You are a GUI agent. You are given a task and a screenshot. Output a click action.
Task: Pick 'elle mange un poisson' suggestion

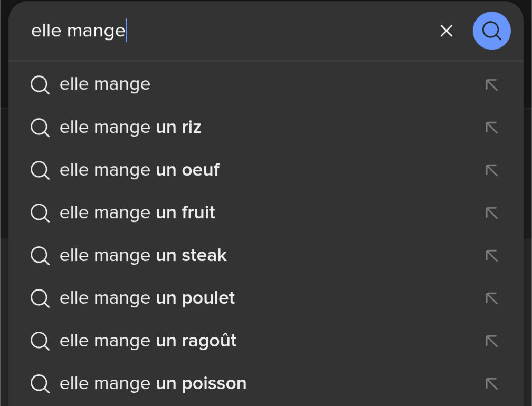tap(153, 383)
